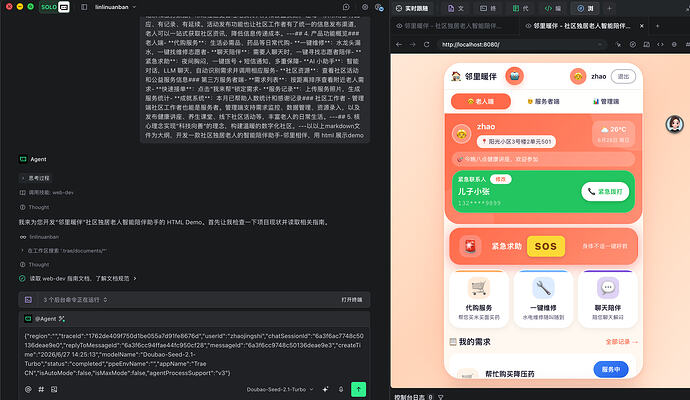Click the 打开终端 button
The width and height of the screenshot is (690, 400).
pos(352,300)
